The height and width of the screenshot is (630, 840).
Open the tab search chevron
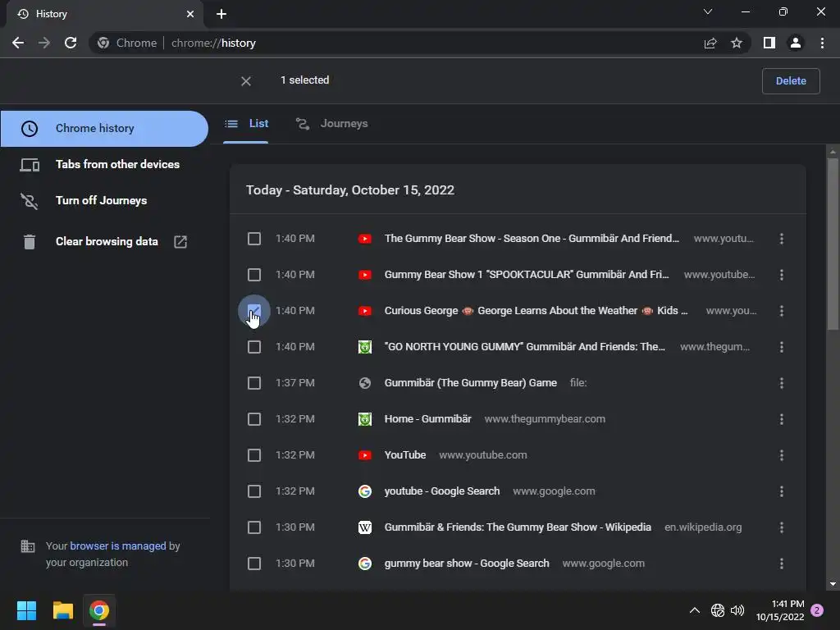click(708, 11)
